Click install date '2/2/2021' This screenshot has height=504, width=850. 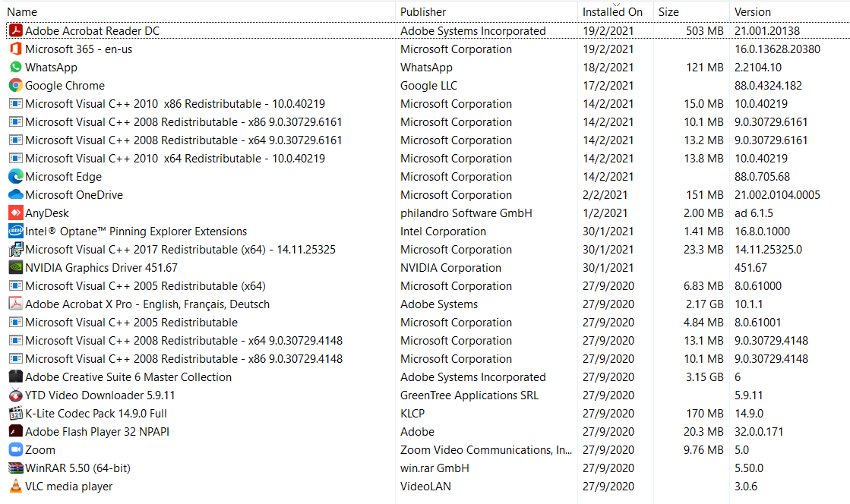click(605, 194)
